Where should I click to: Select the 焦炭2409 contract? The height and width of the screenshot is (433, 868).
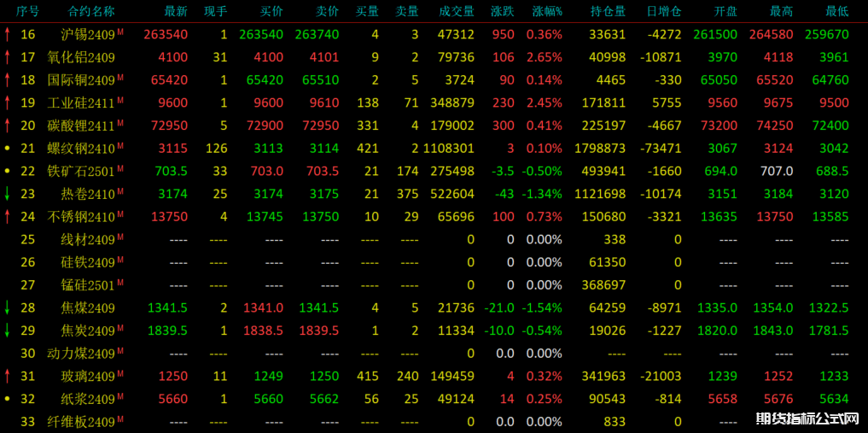88,330
